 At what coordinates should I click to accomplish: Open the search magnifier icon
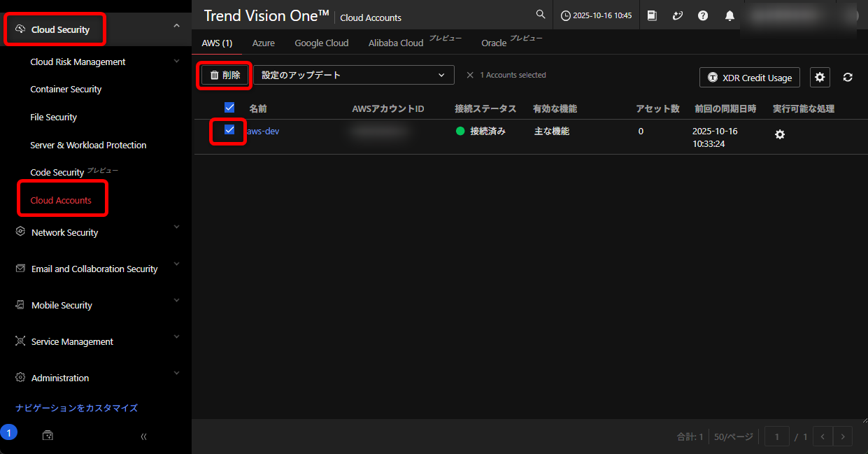pyautogui.click(x=540, y=15)
